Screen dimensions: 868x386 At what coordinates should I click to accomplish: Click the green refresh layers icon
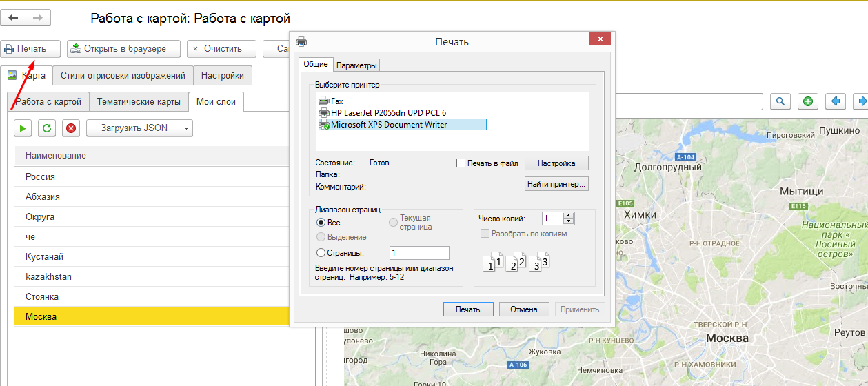pos(47,128)
